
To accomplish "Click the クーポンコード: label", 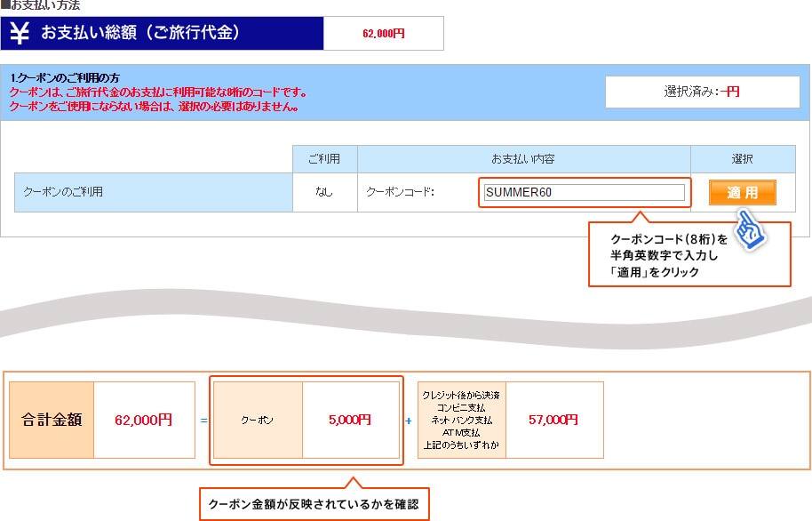I will pos(400,192).
